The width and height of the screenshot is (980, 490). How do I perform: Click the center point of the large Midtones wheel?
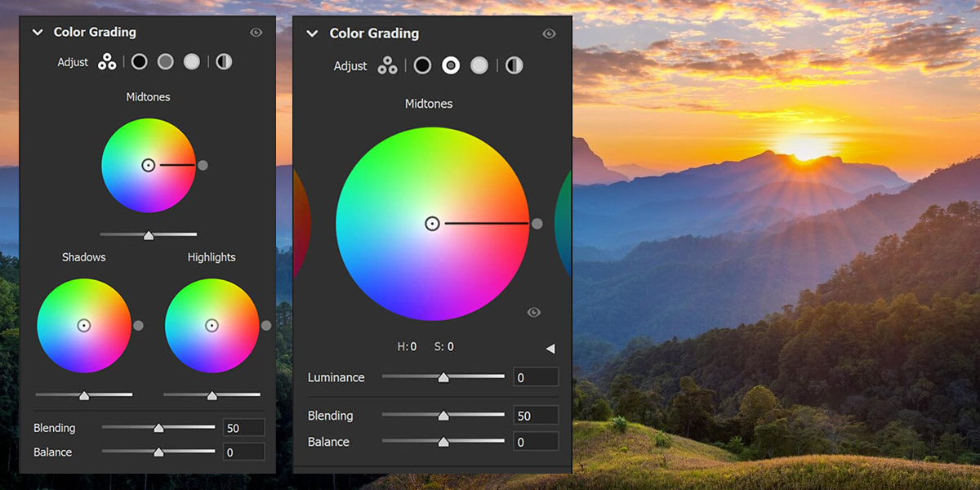[x=432, y=223]
